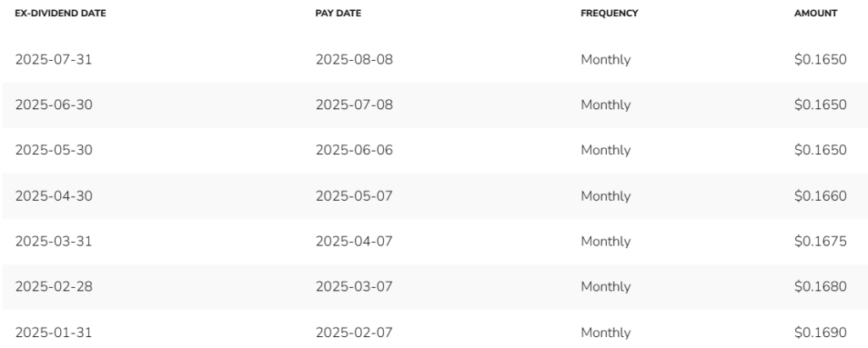Click Monthly frequency in the 2025-02-07 row
The width and height of the screenshot is (868, 348).
(x=605, y=333)
